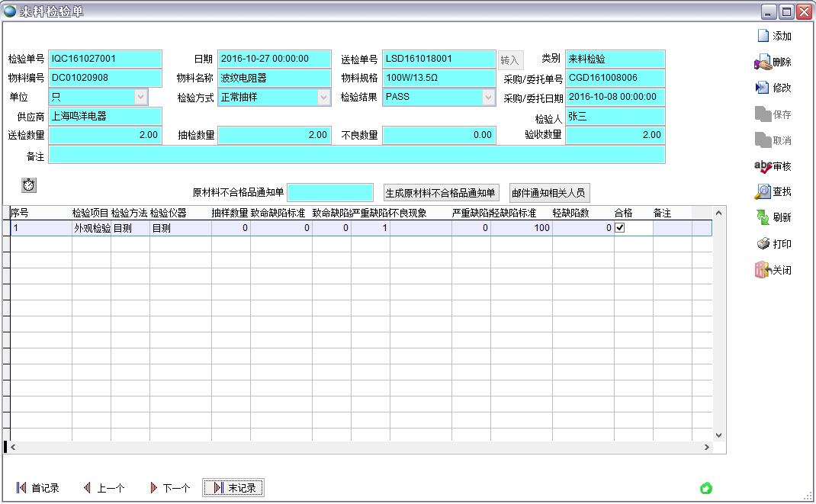Click the 审核 (Audit) icon
816x504 pixels.
tap(763, 166)
